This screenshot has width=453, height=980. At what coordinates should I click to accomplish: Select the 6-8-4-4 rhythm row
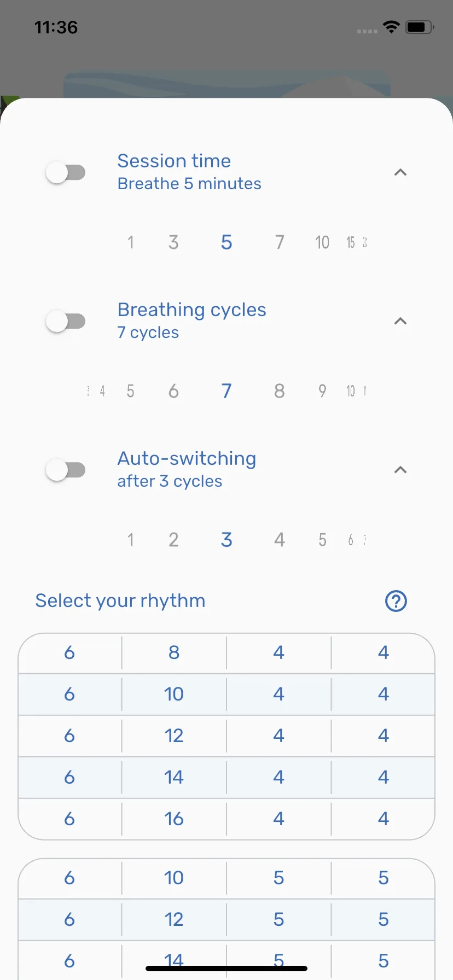click(x=226, y=653)
